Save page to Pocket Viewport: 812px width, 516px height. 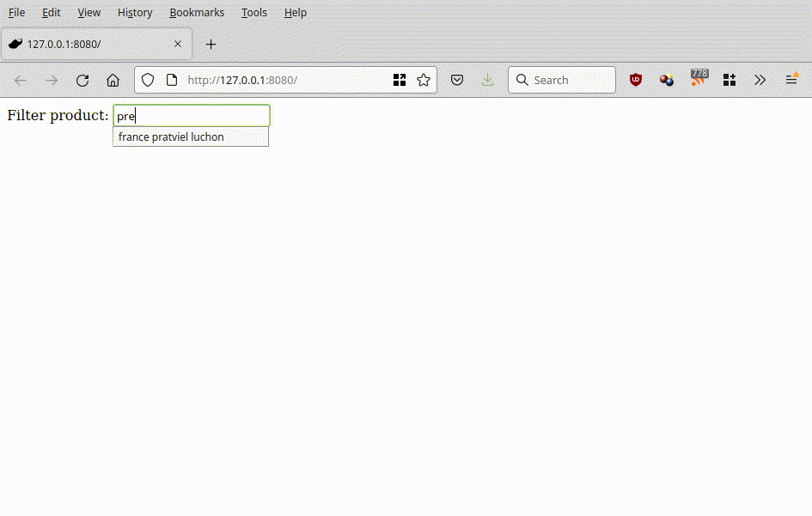pyautogui.click(x=458, y=80)
